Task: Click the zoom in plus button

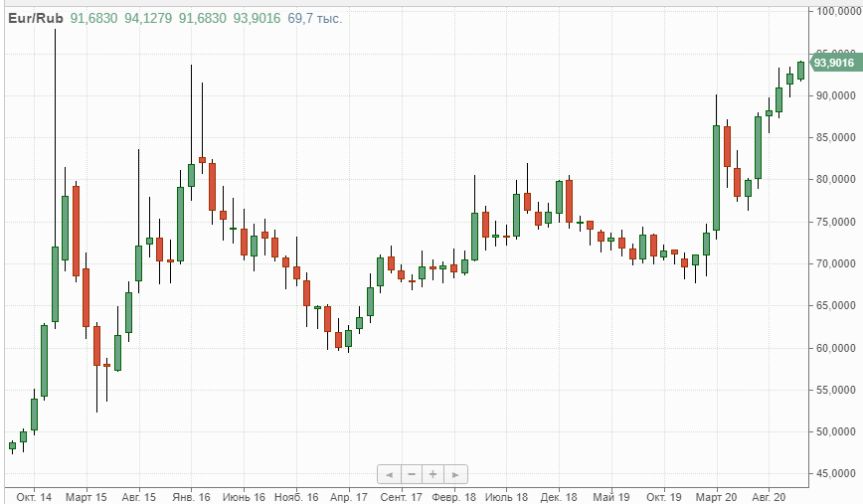Action: tap(433, 474)
